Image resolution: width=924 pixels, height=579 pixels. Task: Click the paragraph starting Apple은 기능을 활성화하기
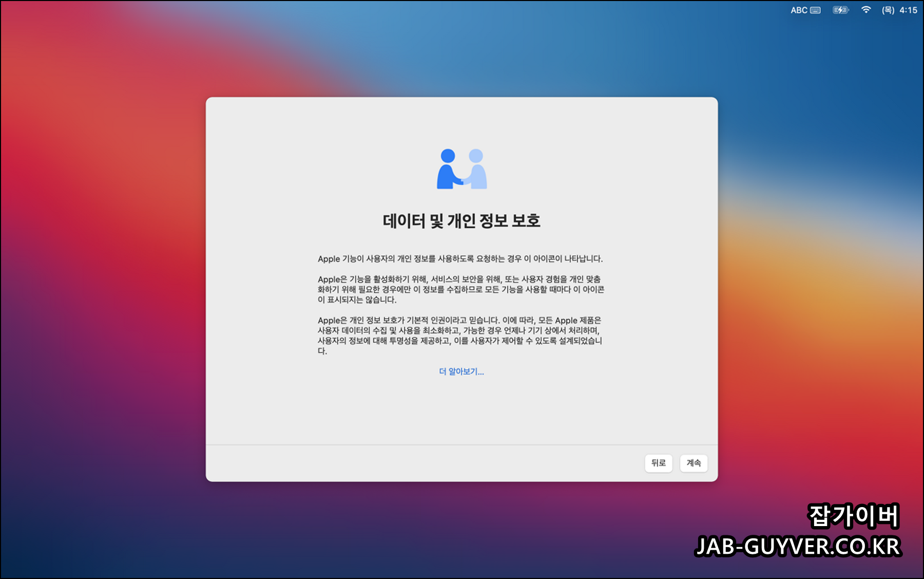click(461, 290)
